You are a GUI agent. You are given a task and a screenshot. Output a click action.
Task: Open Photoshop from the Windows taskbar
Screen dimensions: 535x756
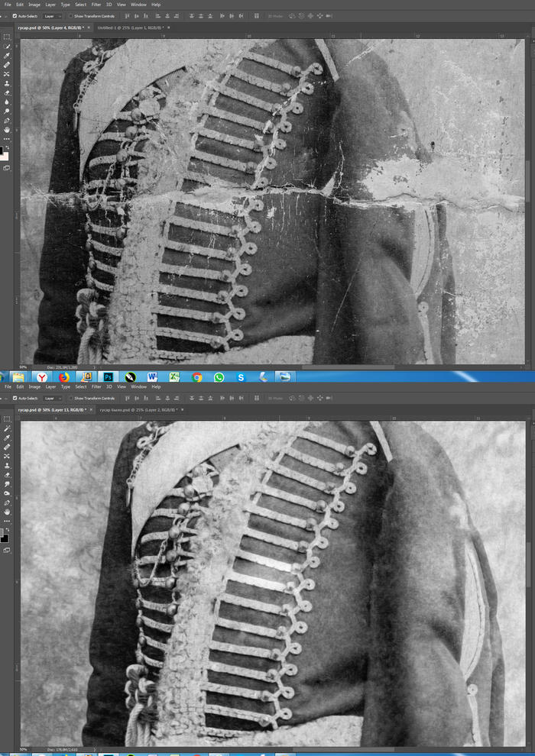pyautogui.click(x=109, y=376)
